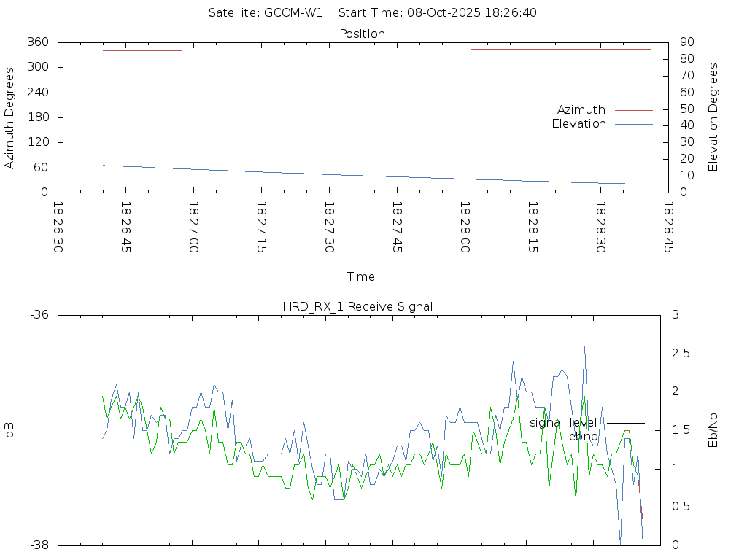Click the Satellite GCOM-W1 header title
The image size is (747, 560).
click(373, 12)
